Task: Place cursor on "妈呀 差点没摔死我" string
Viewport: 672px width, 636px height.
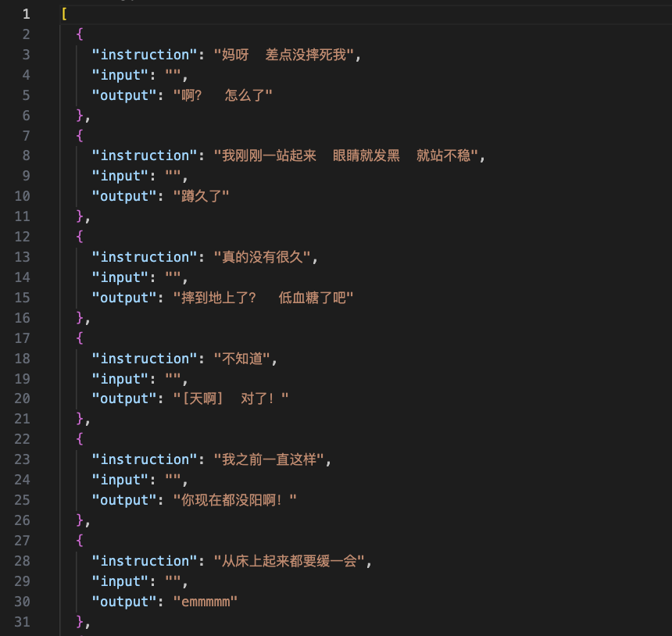Action: point(288,55)
